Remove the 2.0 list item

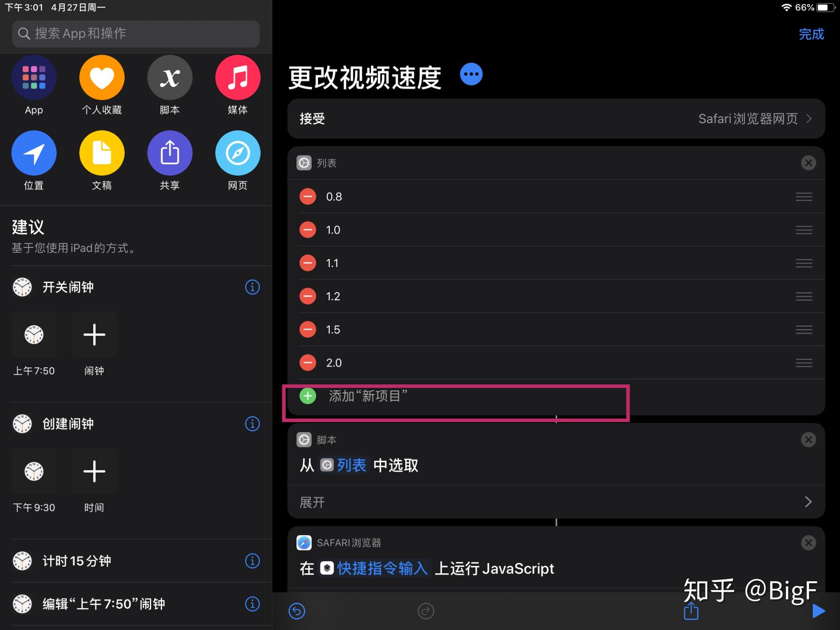coord(308,362)
